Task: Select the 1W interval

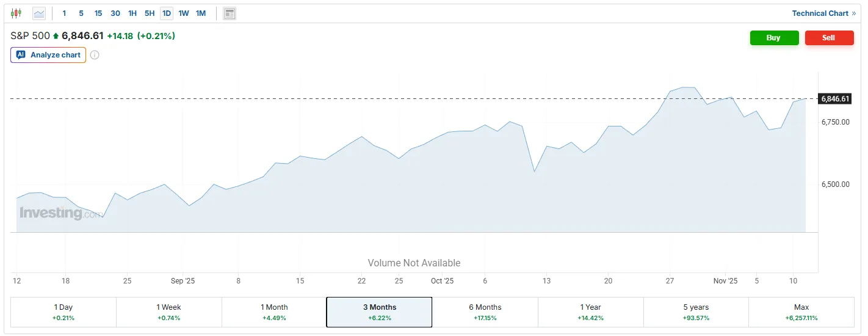Action: [184, 13]
